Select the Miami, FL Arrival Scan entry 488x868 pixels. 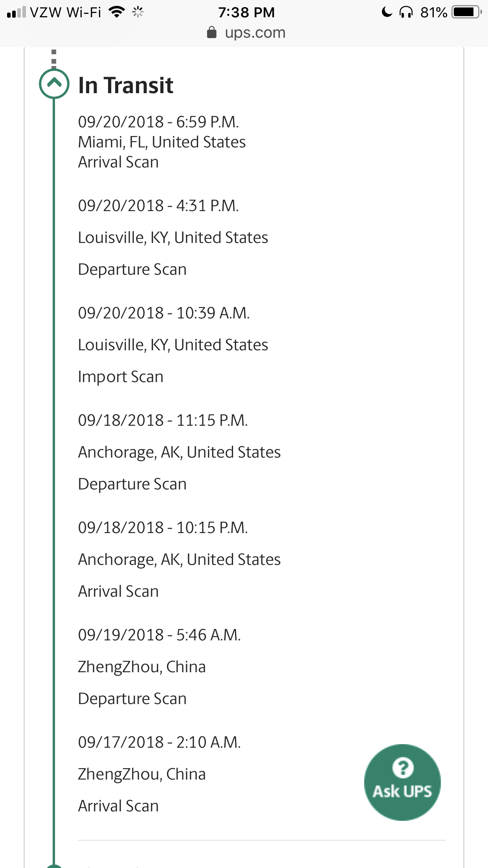[162, 142]
